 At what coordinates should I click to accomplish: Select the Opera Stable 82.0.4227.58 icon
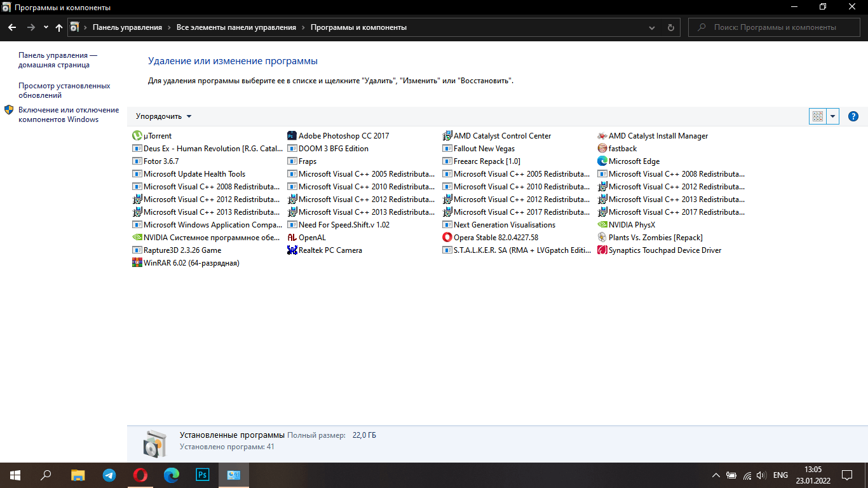click(x=447, y=237)
